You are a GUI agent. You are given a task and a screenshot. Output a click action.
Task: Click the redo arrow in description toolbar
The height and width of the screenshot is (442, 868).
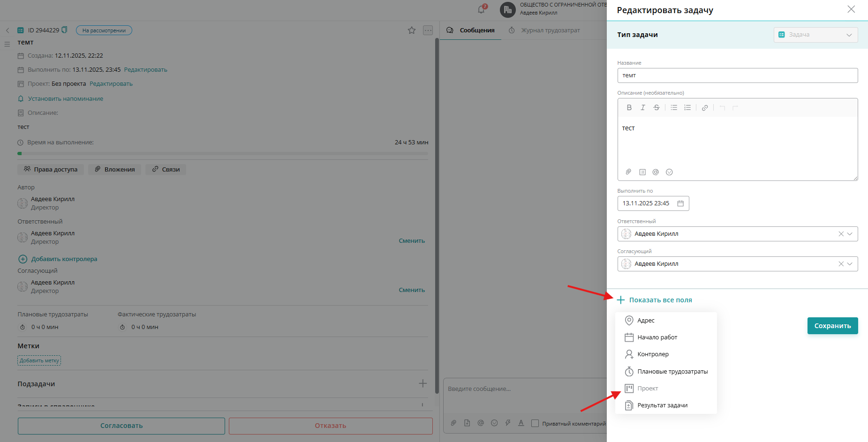(735, 108)
